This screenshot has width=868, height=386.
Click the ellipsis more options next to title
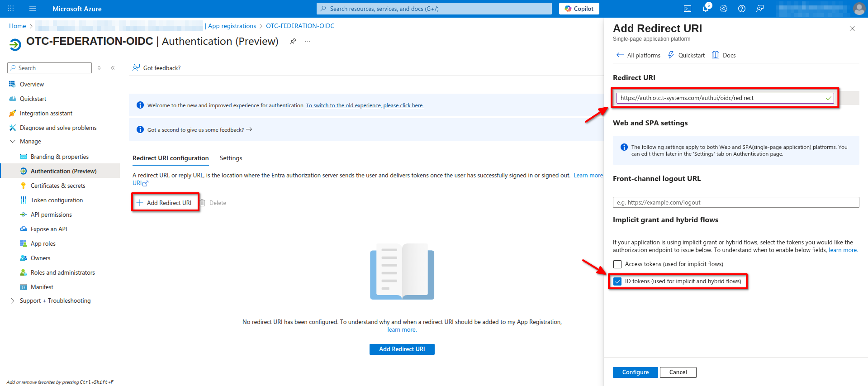coord(308,41)
